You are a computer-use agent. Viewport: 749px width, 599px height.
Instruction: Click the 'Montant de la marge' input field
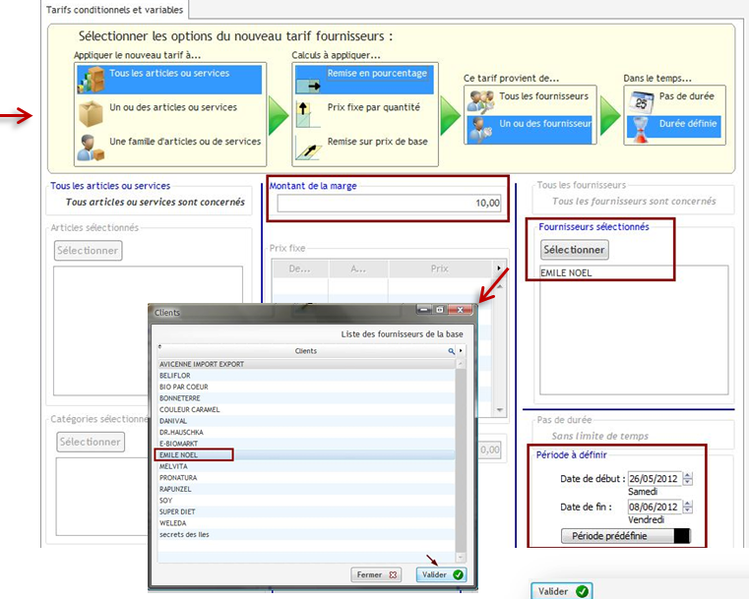(389, 203)
